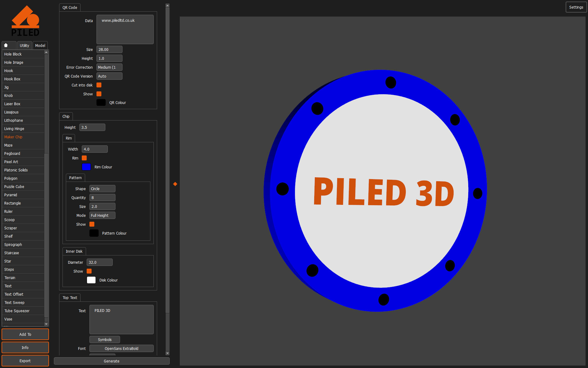Click the orange diamond panel splitter handle
This screenshot has width=588, height=368.
coord(175,184)
